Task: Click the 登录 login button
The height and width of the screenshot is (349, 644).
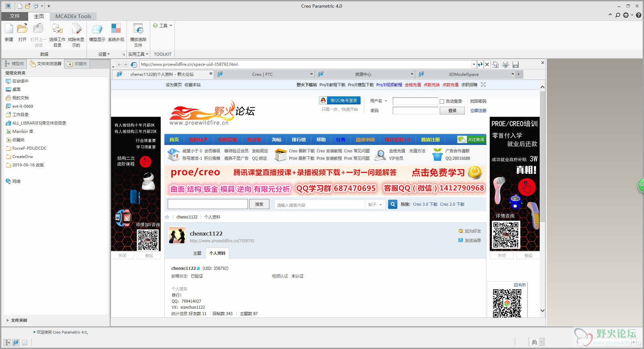Action: click(452, 111)
